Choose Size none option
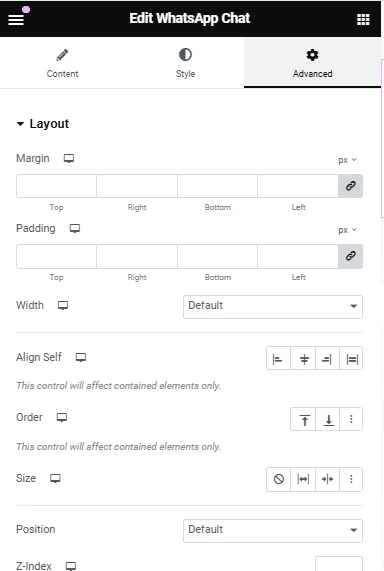 (279, 479)
